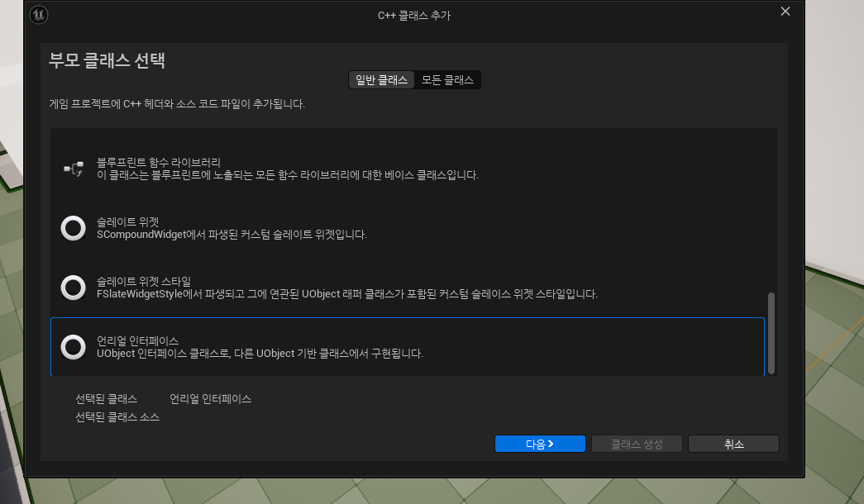Select the 언리얼 인터페이스 row title
Image resolution: width=864 pixels, height=504 pixels.
click(138, 341)
